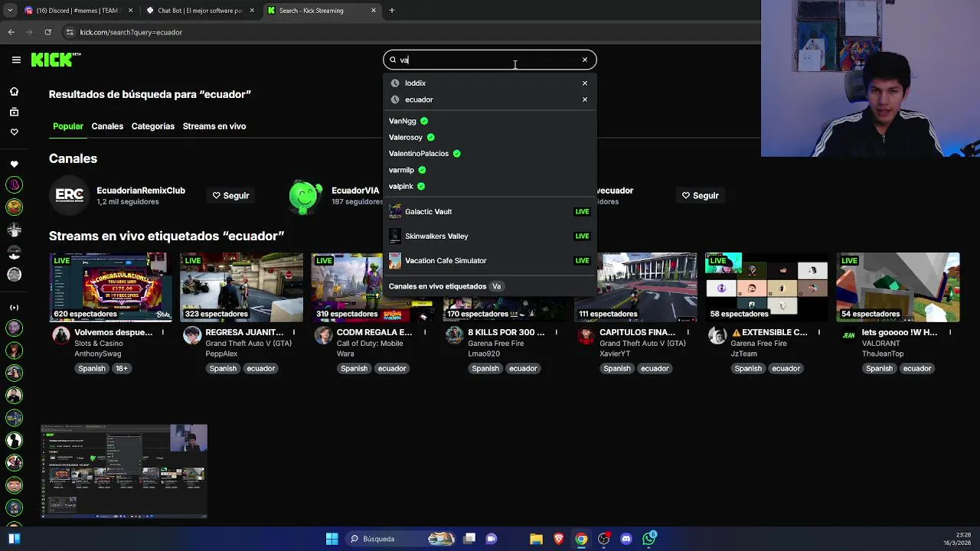Screen dimensions: 980x551
Task: Open Chrome from taskbar
Action: [581, 539]
